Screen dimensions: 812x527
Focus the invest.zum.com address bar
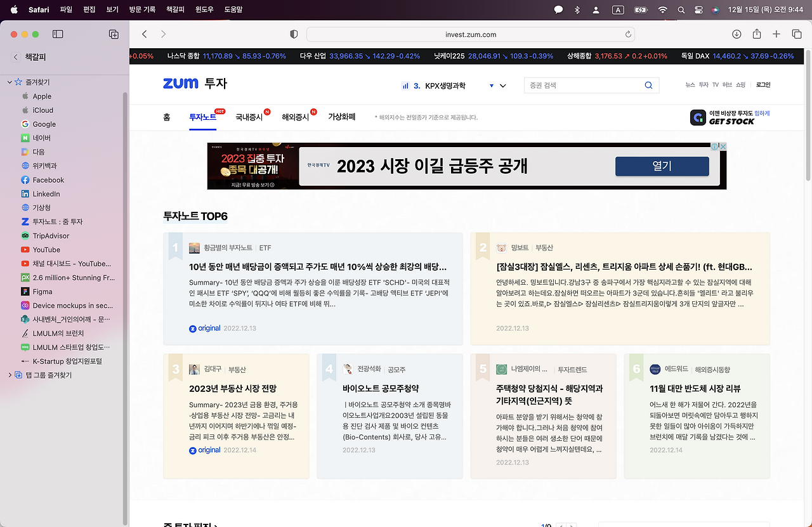pyautogui.click(x=471, y=34)
